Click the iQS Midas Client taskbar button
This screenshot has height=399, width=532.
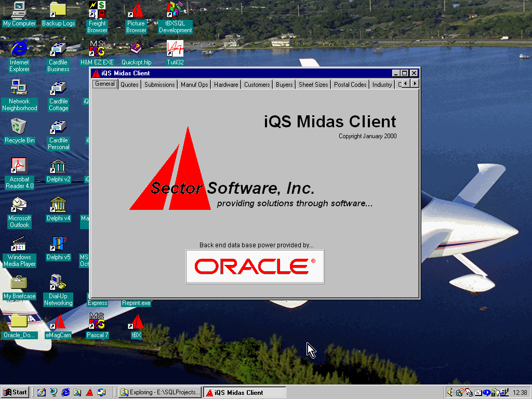245,393
